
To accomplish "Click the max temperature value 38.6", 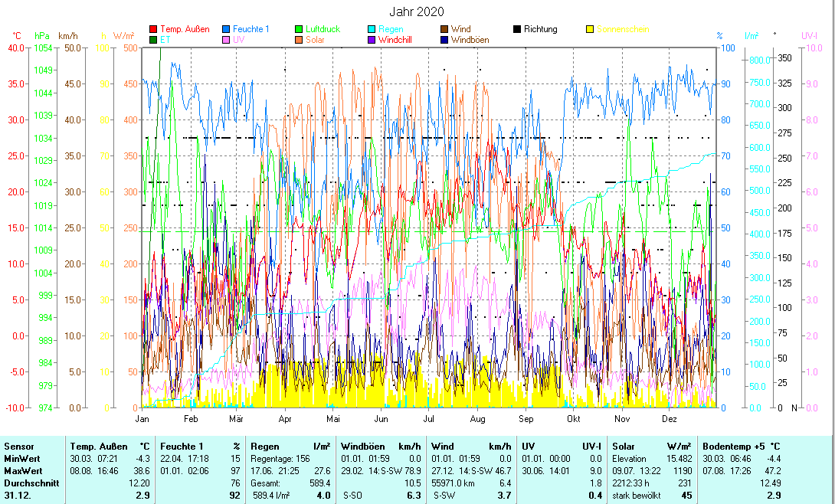I will (142, 471).
